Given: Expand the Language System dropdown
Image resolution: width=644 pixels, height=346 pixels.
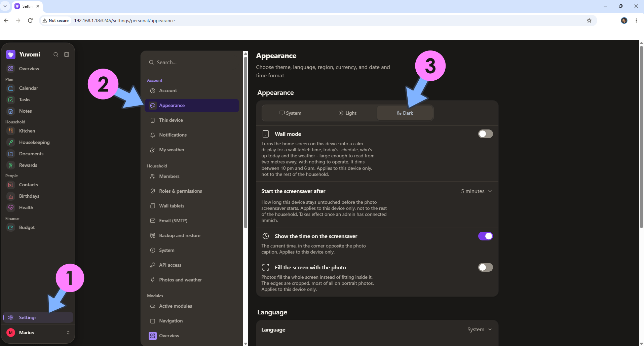Looking at the screenshot, I should coord(480,330).
